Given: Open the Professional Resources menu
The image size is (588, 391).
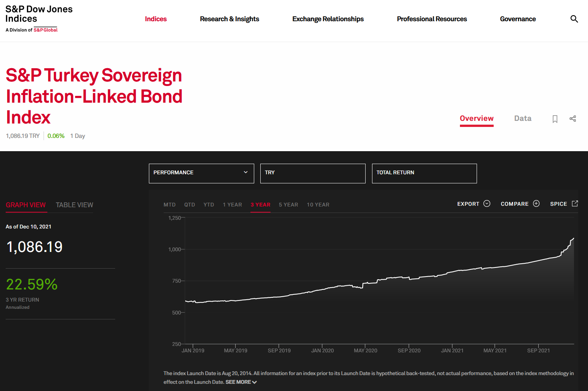Looking at the screenshot, I should [x=432, y=19].
